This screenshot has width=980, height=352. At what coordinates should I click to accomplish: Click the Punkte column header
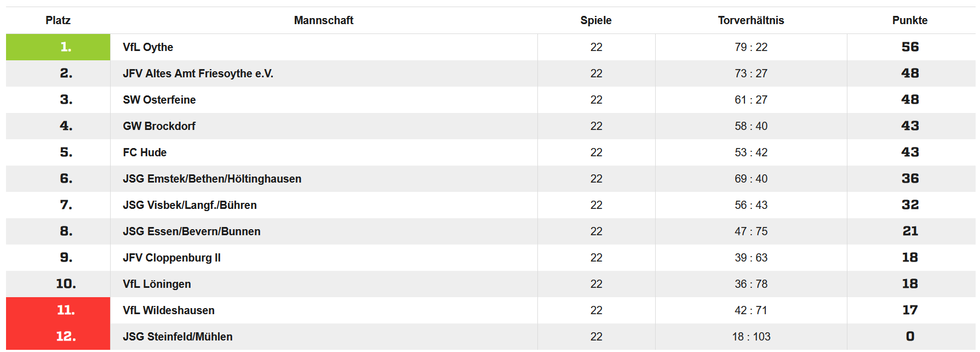pyautogui.click(x=909, y=20)
